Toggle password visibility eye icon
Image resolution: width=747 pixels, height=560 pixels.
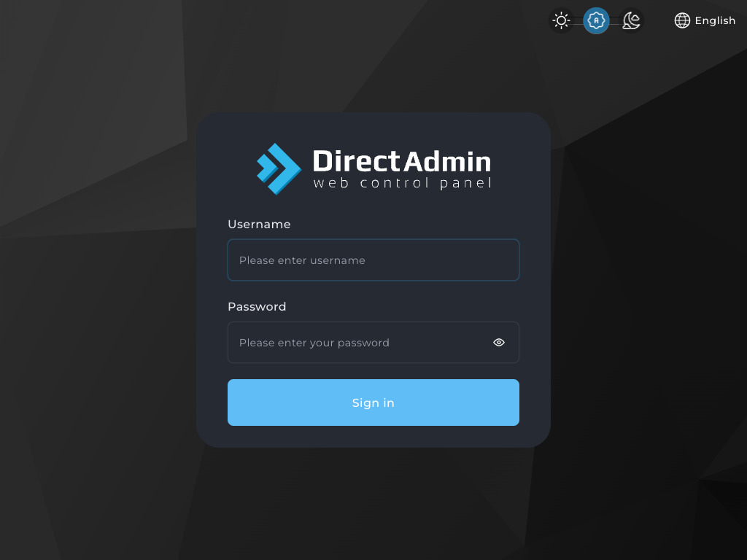tap(499, 343)
